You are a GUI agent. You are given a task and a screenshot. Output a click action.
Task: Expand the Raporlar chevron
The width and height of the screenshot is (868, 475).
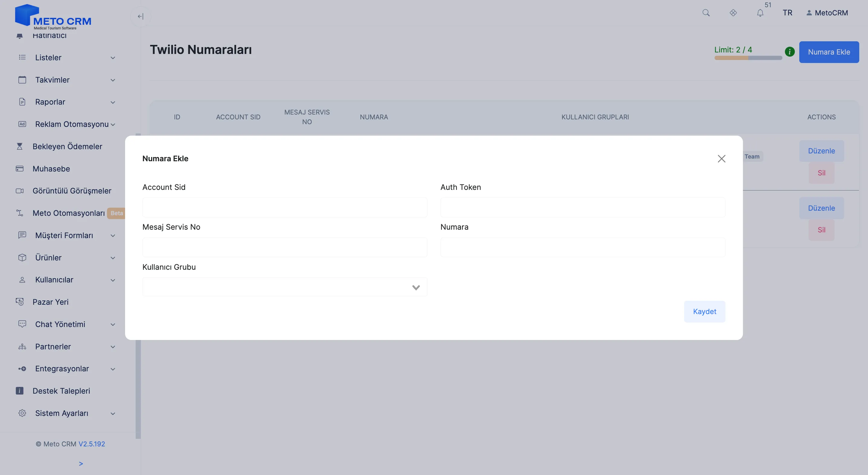(113, 102)
